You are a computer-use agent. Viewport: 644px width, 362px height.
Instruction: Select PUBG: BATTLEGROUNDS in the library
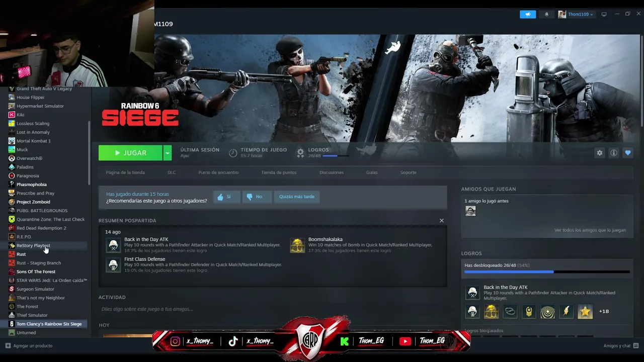42,211
